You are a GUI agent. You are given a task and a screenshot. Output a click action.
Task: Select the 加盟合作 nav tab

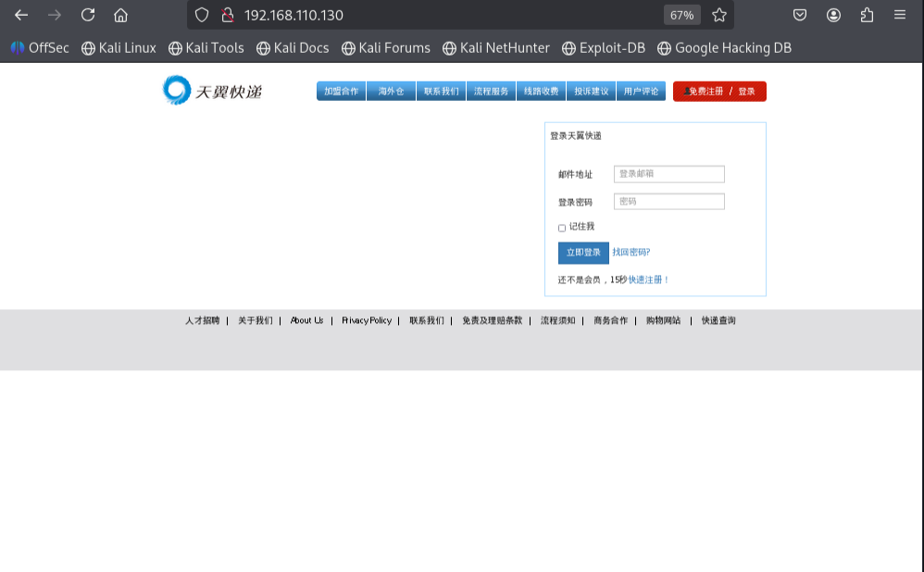click(342, 92)
